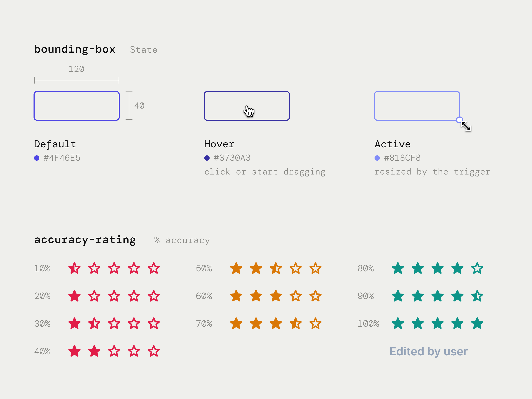Screen dimensions: 532x399
Task: Click the Hover state bounding box
Action: coord(247,106)
